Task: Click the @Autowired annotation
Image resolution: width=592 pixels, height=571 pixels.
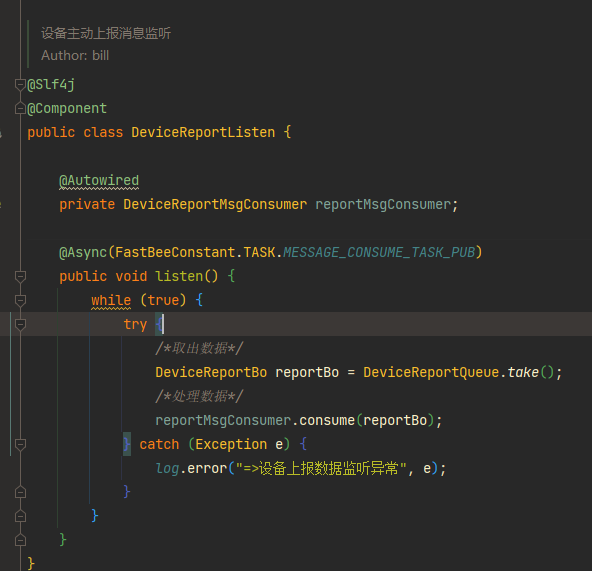Action: [99, 181]
